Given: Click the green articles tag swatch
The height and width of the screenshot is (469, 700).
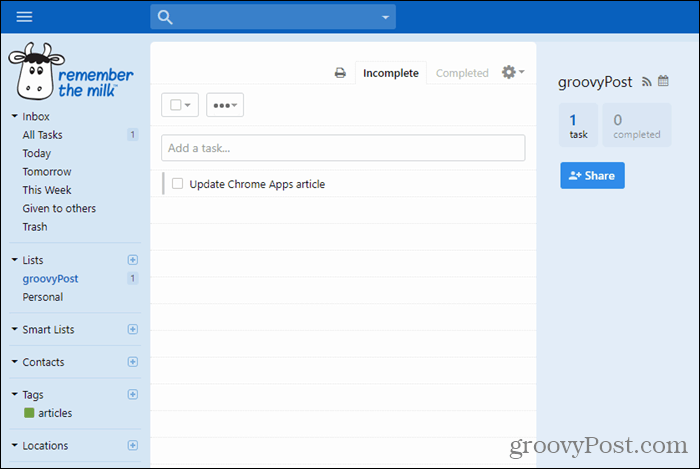Looking at the screenshot, I should pos(29,413).
